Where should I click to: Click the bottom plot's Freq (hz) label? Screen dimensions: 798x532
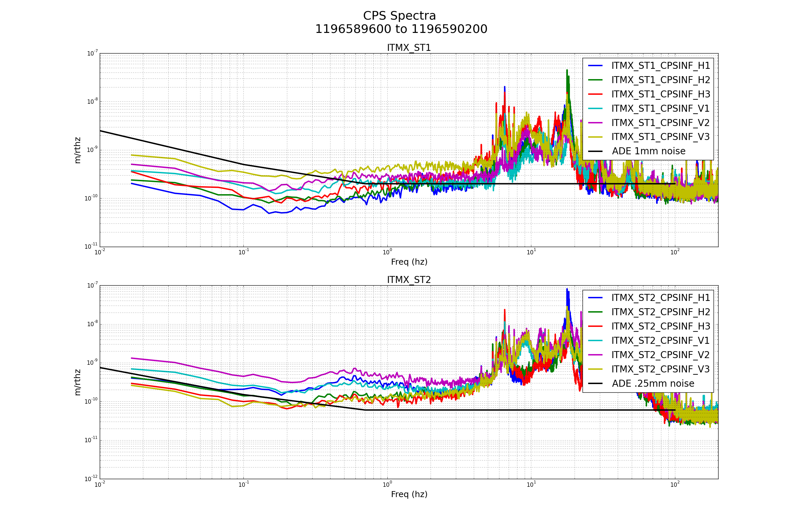point(409,494)
